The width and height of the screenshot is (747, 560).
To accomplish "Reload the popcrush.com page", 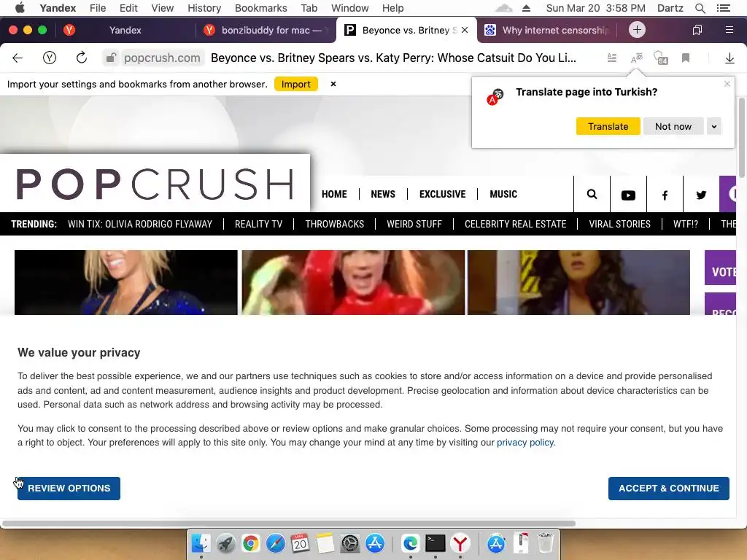I will 82,58.
